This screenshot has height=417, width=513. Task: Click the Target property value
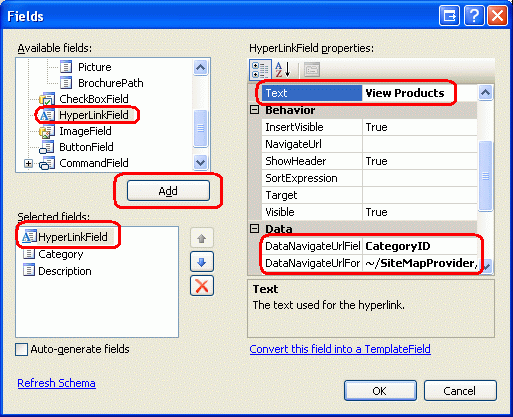420,195
